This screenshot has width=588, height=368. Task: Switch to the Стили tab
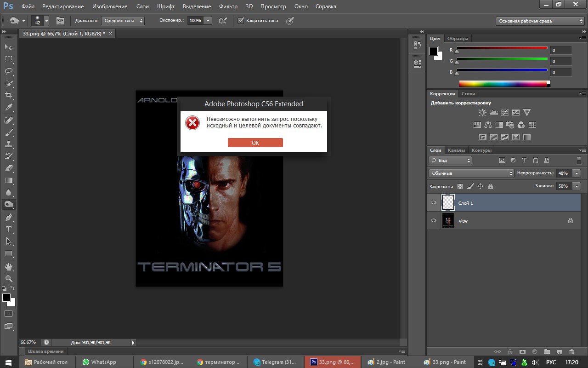pyautogui.click(x=468, y=93)
